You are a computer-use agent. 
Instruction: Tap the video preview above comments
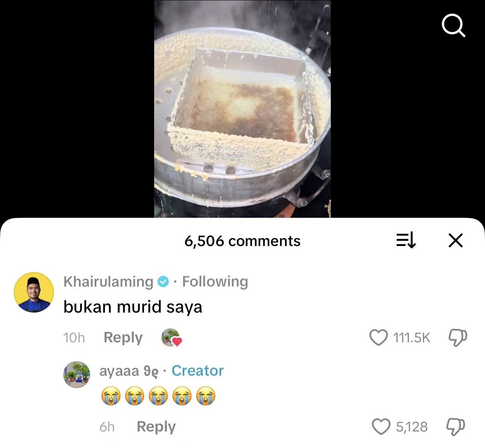[242, 109]
